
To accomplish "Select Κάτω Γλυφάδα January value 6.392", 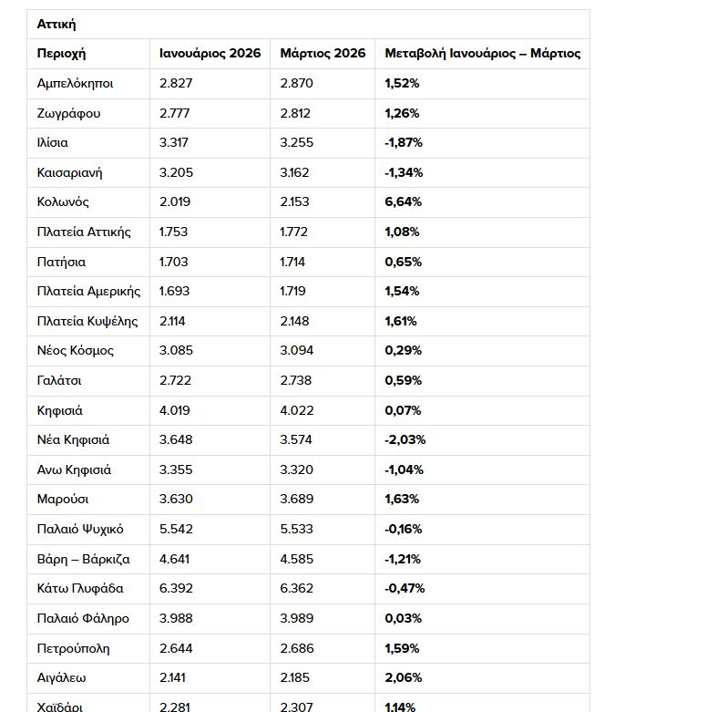I will click(176, 588).
